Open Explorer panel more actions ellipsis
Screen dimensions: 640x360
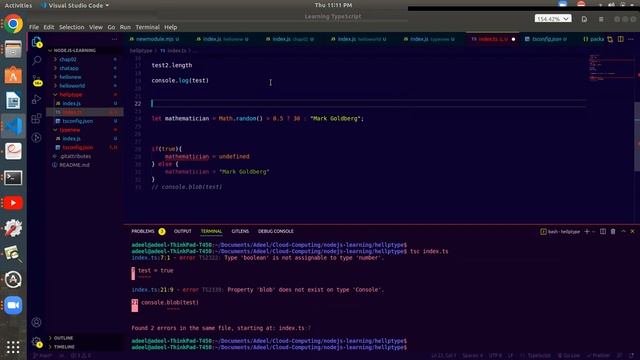tap(114, 39)
